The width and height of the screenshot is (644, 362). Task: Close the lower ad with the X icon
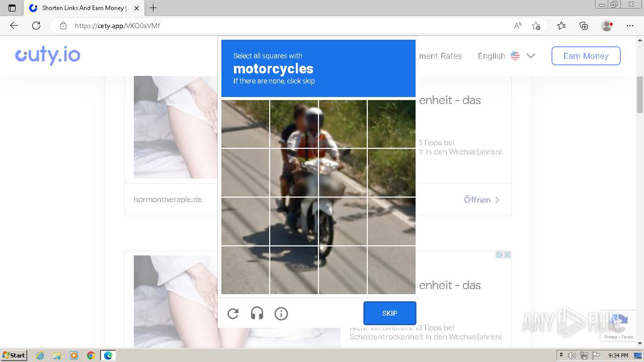click(508, 255)
